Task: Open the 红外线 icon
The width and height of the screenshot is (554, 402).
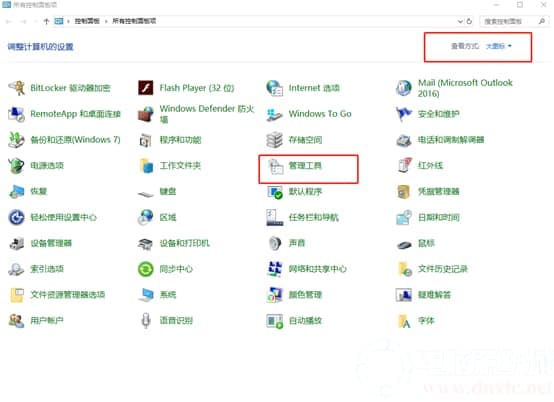Action: [x=404, y=165]
